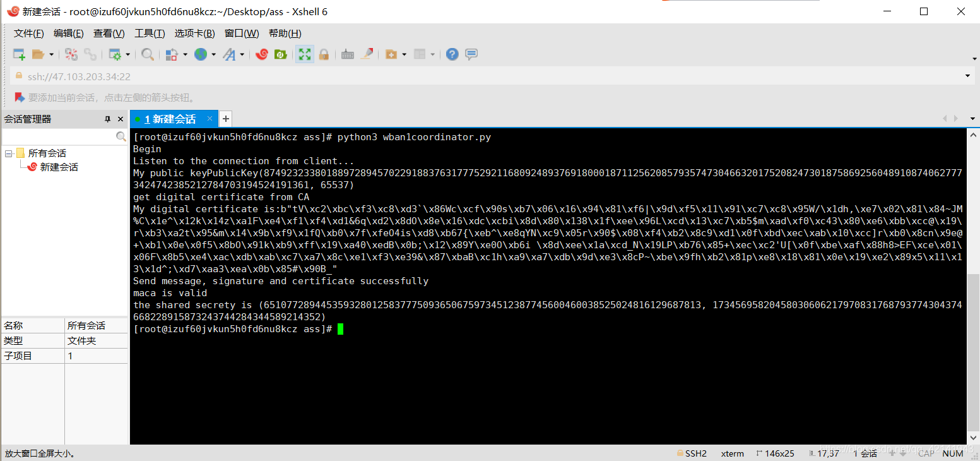Click the SSH2 status bar indicator
Screen dimensions: 980x461
[x=691, y=453]
